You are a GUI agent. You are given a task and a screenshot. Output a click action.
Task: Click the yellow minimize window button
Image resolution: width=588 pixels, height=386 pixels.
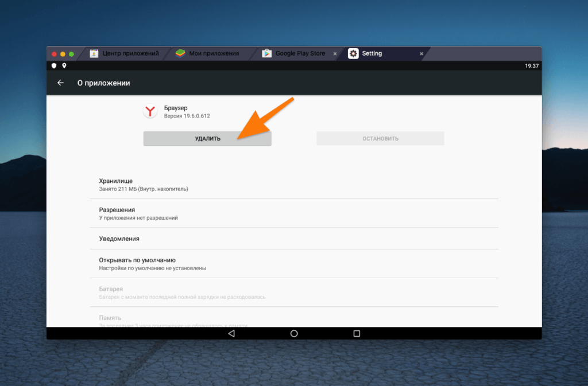click(63, 54)
